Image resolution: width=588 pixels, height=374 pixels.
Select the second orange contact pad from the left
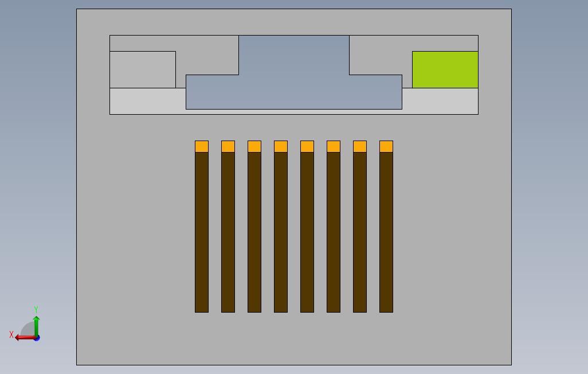click(x=228, y=146)
